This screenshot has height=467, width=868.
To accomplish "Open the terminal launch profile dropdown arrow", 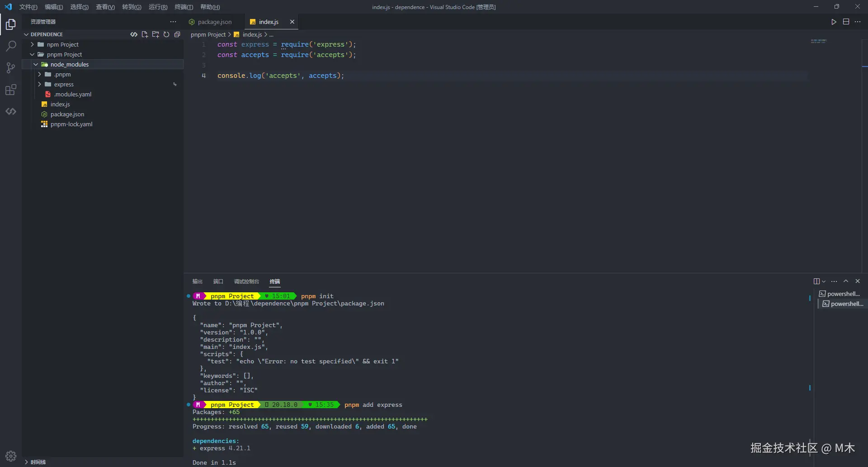I will pyautogui.click(x=824, y=281).
